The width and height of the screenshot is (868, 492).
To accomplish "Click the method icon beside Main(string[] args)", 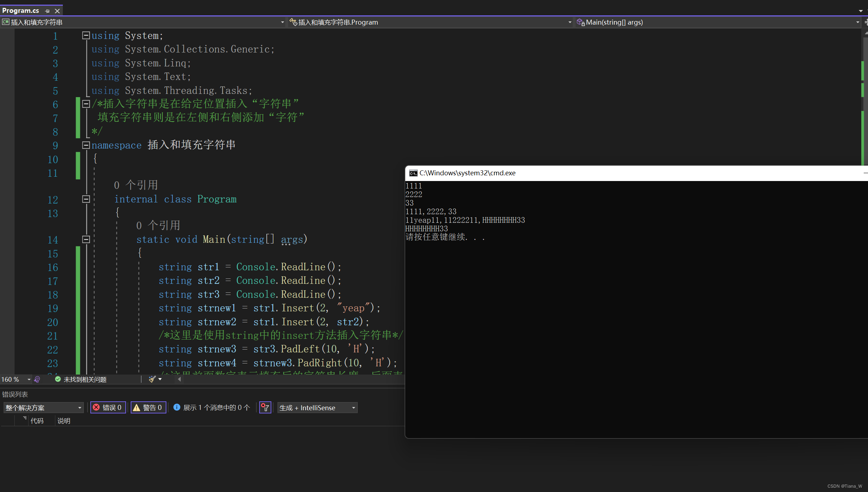I will click(580, 22).
